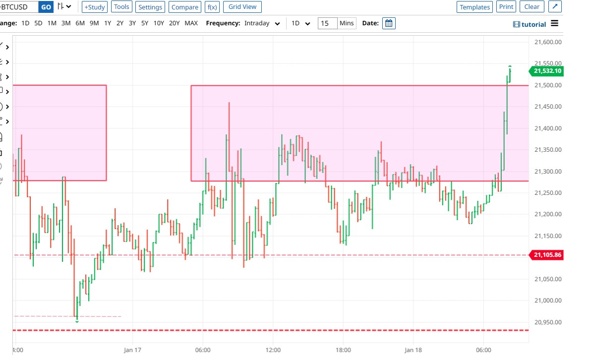Viewport: 592px width, 364px height.
Task: Click the 12:00 time axis label
Action: point(273,350)
